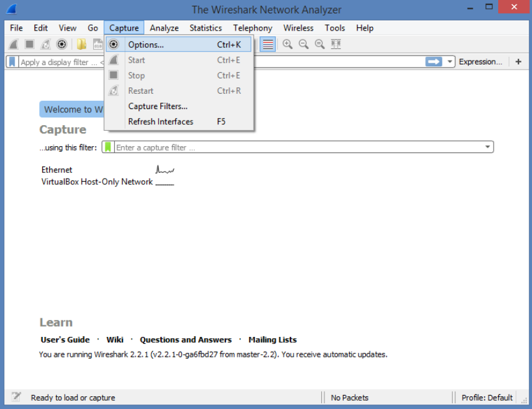Open the Wireless menu

pyautogui.click(x=299, y=28)
